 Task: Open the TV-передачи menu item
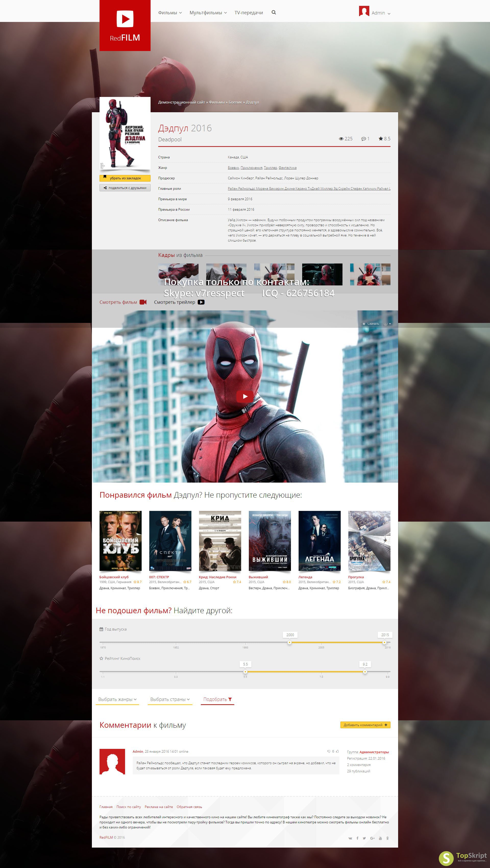tap(249, 12)
